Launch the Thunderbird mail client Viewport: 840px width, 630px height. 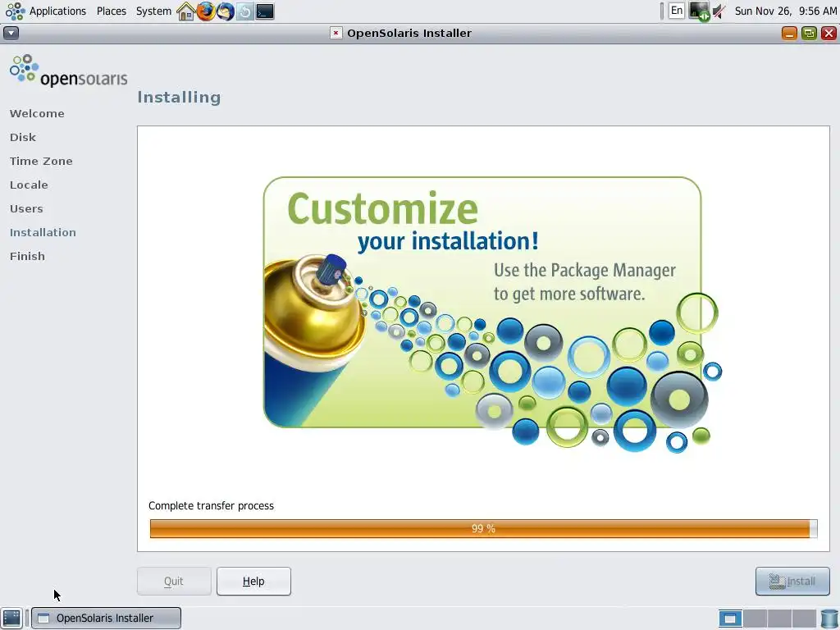[x=225, y=11]
